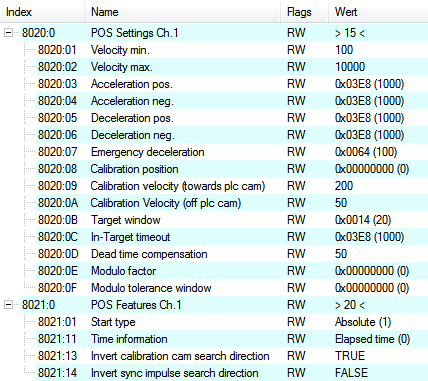The height and width of the screenshot is (381, 428).
Task: Click the name Deceleration neg.
Action: pos(133,135)
